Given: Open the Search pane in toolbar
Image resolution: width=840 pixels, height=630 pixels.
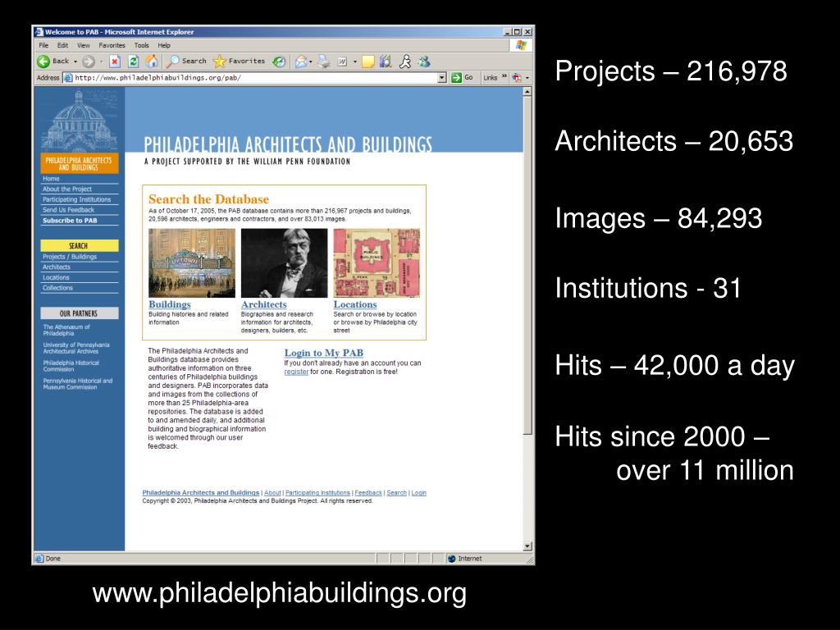Looking at the screenshot, I should pos(186,62).
